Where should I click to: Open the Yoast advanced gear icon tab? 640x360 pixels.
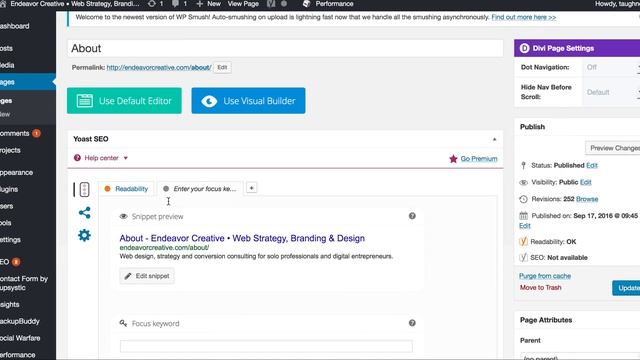[x=84, y=235]
